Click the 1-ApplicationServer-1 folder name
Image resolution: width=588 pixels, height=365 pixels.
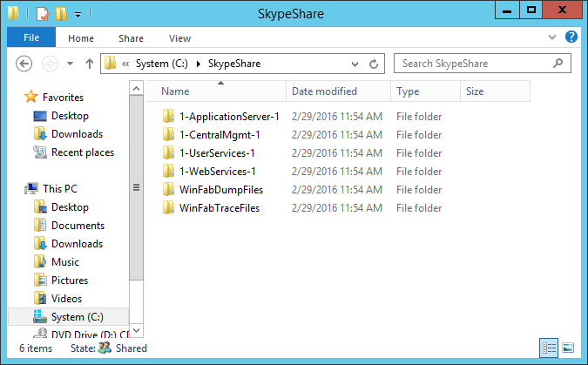click(x=229, y=117)
